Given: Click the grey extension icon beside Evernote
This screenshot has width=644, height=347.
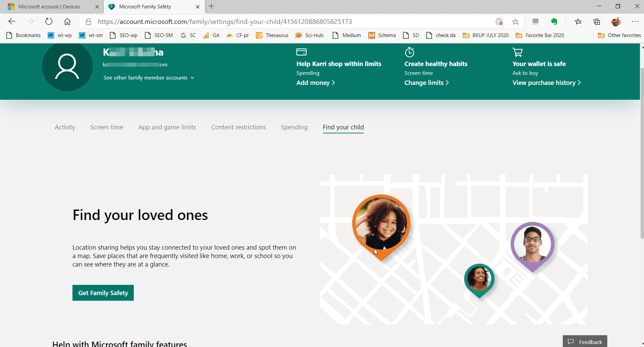Looking at the screenshot, I should 535,22.
